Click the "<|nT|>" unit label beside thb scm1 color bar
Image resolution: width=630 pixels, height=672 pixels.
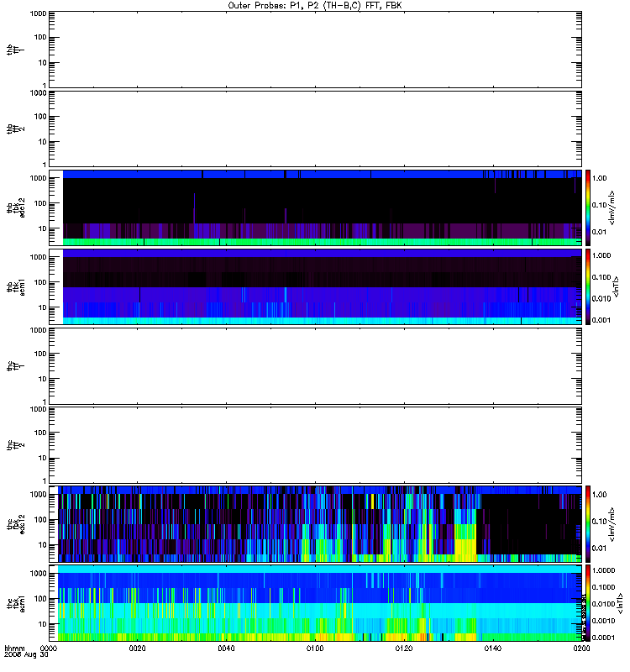point(616,286)
